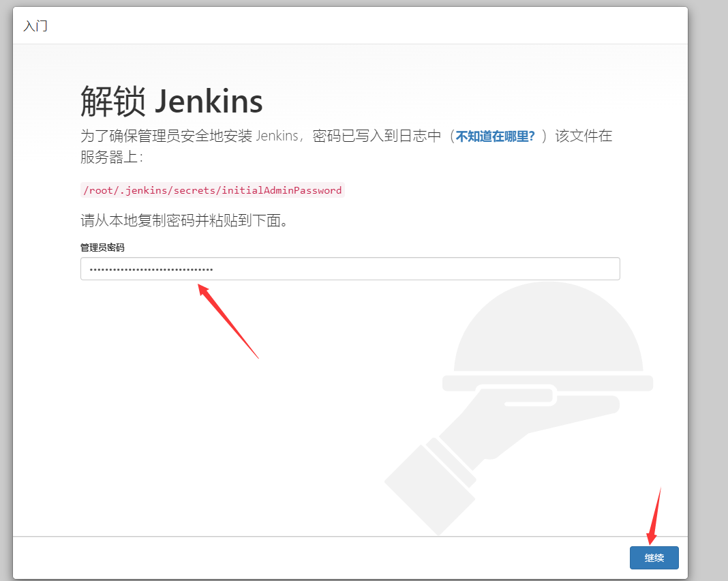Image resolution: width=728 pixels, height=581 pixels.
Task: Focus the 管理员密码 password field
Action: [350, 269]
